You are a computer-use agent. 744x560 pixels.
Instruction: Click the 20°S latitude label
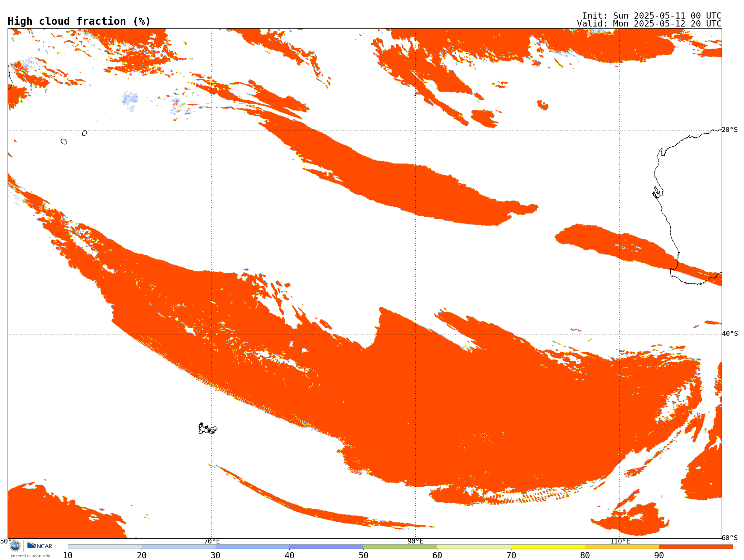(730, 130)
